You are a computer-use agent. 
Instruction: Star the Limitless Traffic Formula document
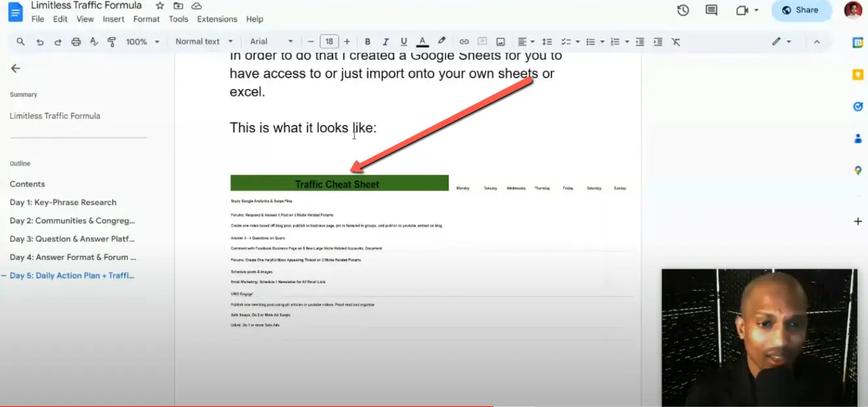coord(160,6)
